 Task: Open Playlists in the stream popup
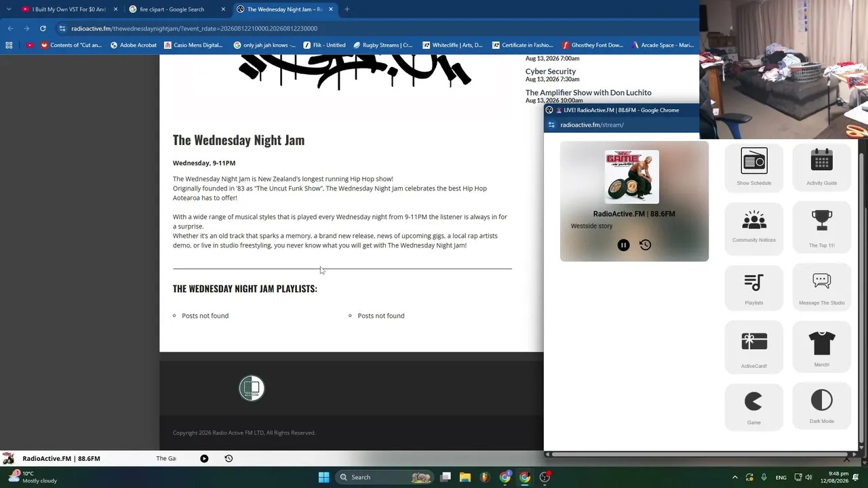click(753, 288)
